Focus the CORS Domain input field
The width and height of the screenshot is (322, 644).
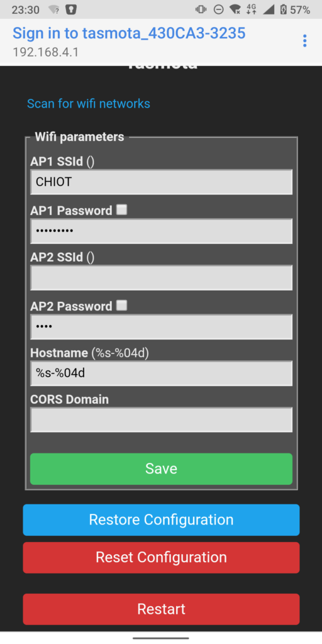(161, 419)
